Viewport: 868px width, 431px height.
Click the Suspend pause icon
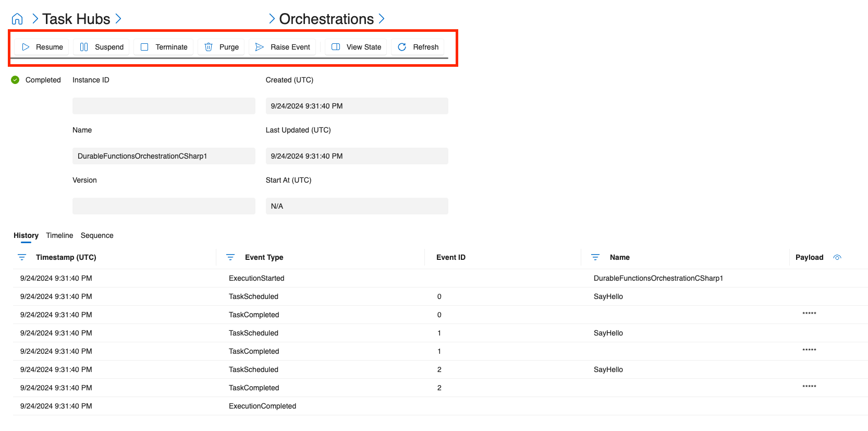[84, 47]
